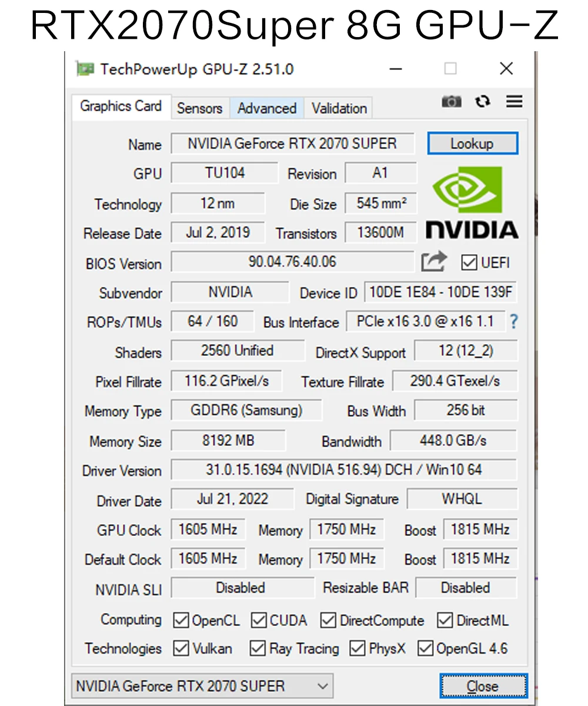Viewport: 588px width, 706px height.
Task: Click the NVIDIA SLI value Disabled
Action: point(242,588)
